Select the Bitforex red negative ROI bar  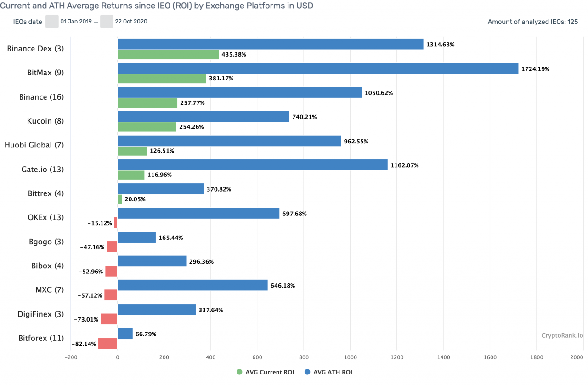coord(108,343)
